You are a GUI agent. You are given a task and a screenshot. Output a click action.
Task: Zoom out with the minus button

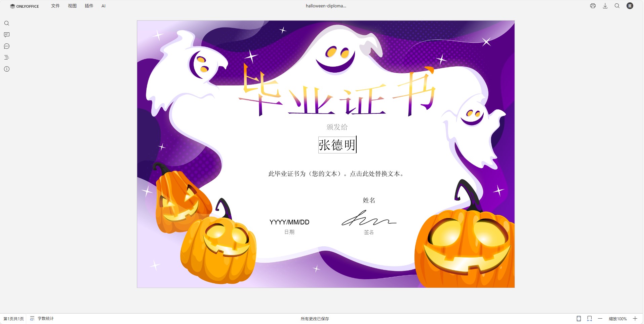(x=600, y=319)
